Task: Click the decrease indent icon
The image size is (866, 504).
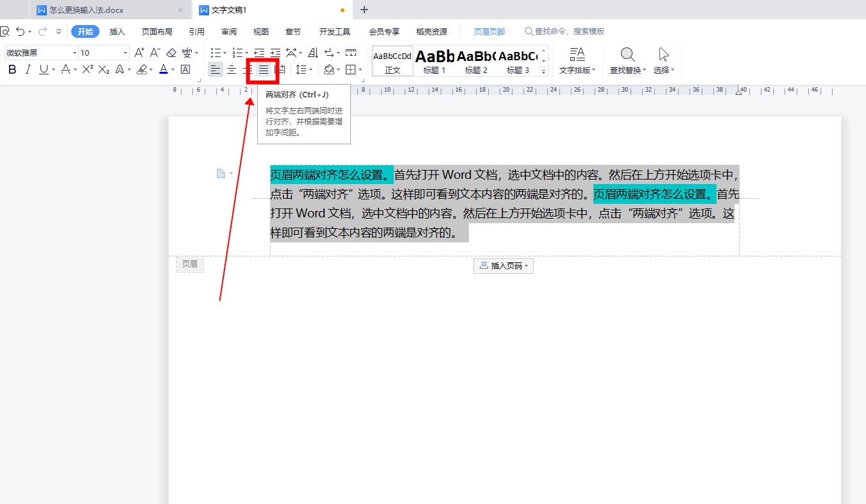Action: pyautogui.click(x=259, y=53)
